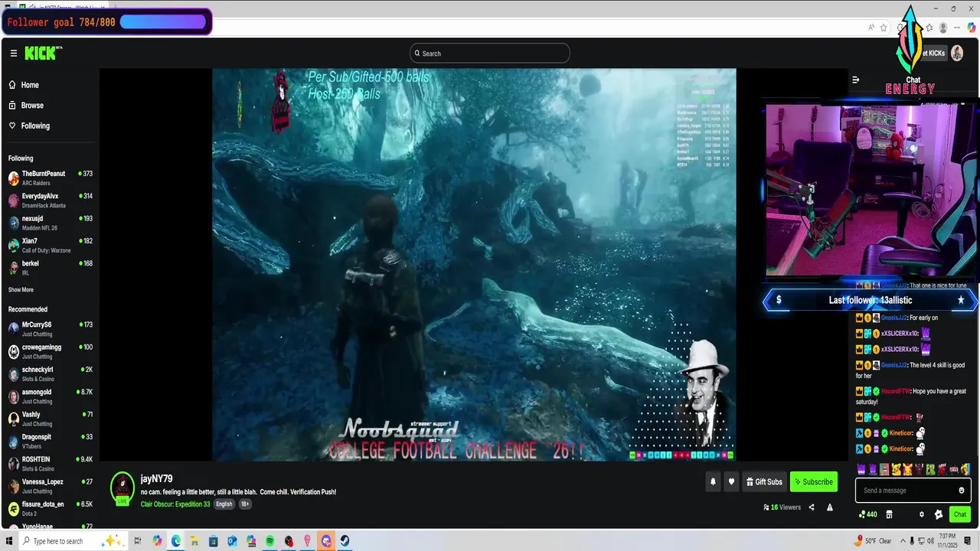Show hidden system tray icons
This screenshot has width=980, height=551.
click(903, 541)
